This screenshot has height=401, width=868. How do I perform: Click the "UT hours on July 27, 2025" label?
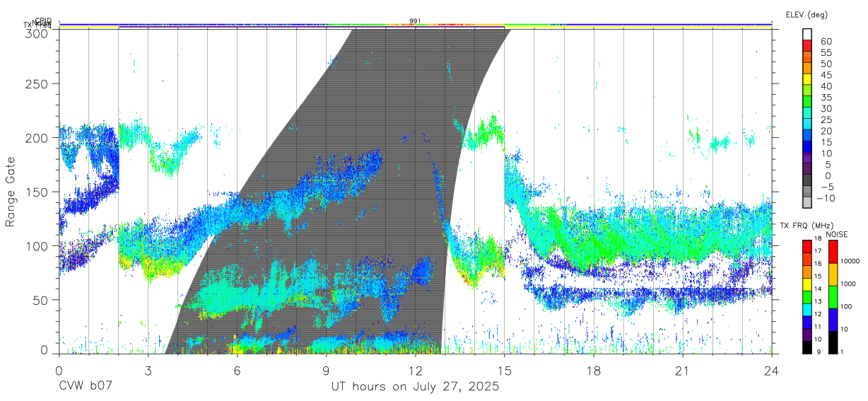coord(415,387)
